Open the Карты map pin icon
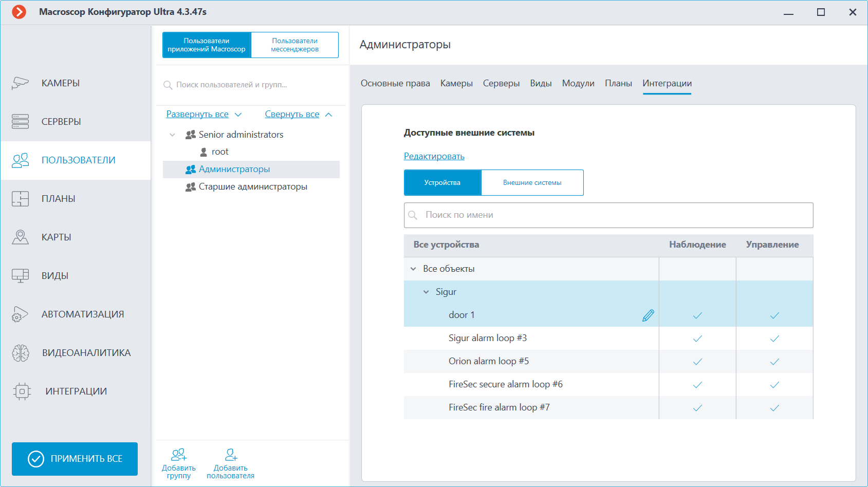The height and width of the screenshot is (487, 868). coord(20,237)
